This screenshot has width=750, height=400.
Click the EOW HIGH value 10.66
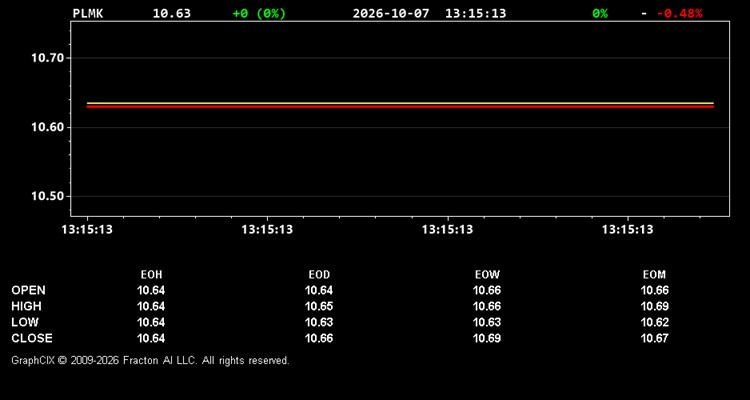[487, 306]
